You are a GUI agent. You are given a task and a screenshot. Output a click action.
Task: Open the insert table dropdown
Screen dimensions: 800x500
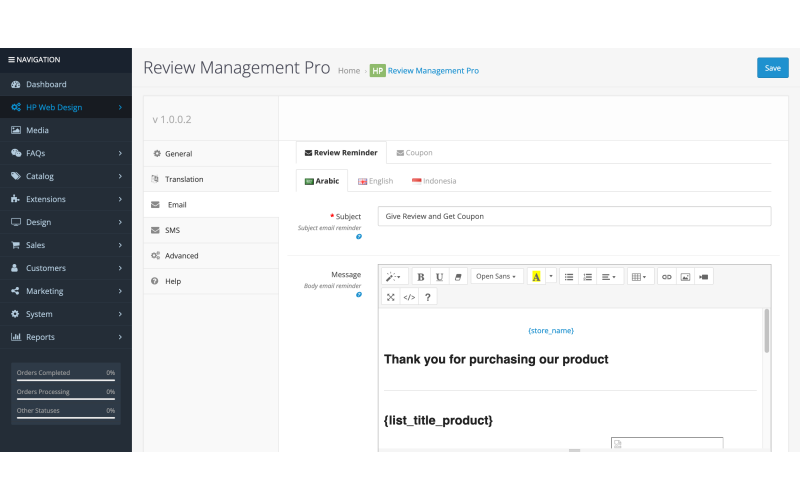[x=639, y=277]
